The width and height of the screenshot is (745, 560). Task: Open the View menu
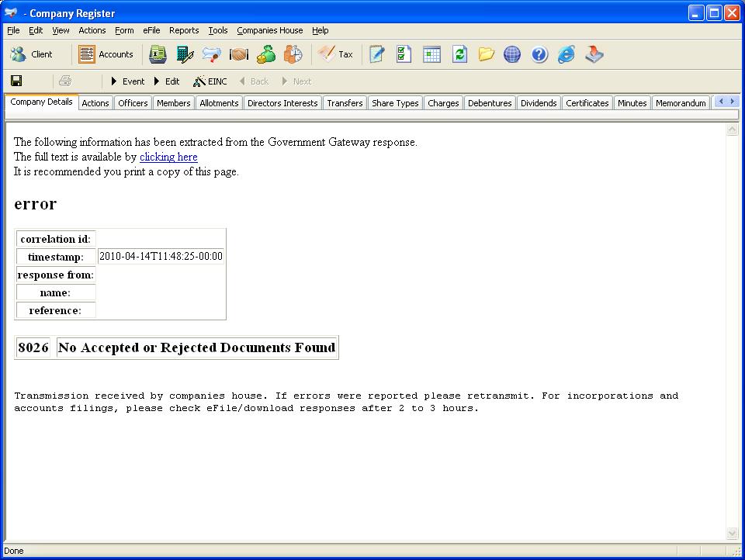pyautogui.click(x=61, y=30)
